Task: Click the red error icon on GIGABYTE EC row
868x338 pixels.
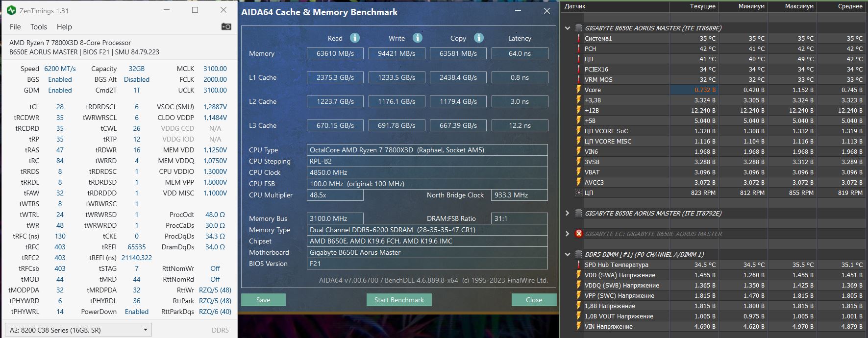Action: pyautogui.click(x=578, y=234)
